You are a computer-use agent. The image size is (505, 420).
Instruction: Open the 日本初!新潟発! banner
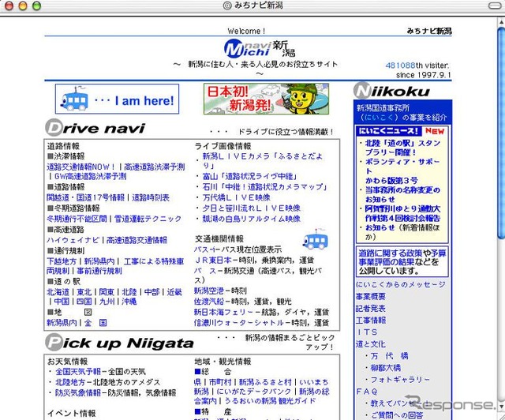click(x=266, y=99)
